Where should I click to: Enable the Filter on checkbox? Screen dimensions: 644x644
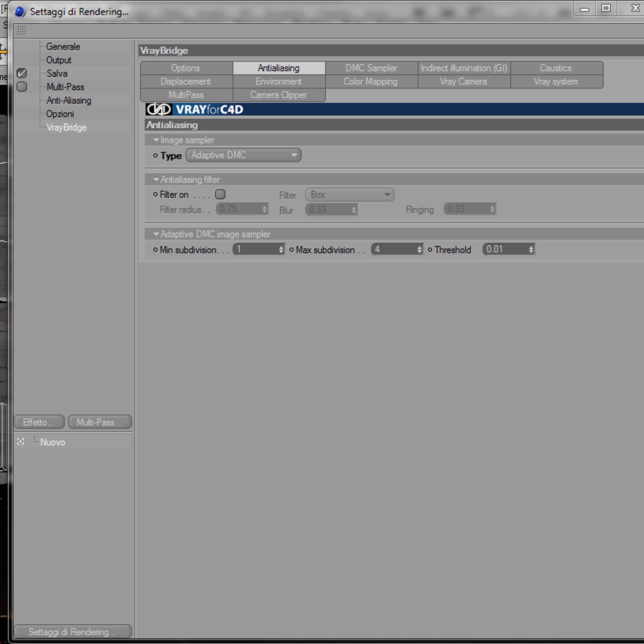220,194
